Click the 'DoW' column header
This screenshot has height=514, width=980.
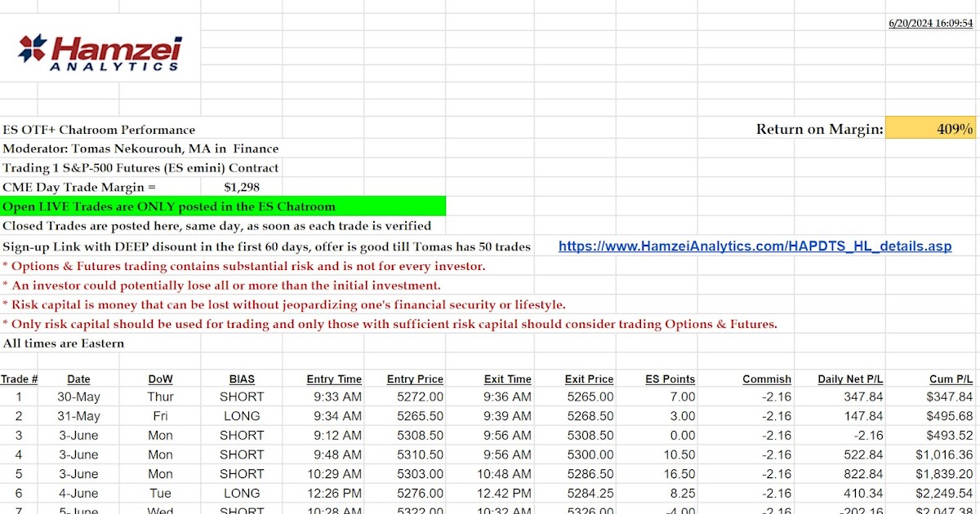[x=161, y=379]
